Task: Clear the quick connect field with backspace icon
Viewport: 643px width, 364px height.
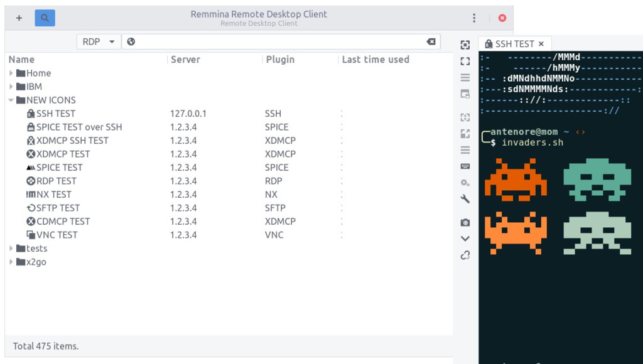Action: coord(431,41)
